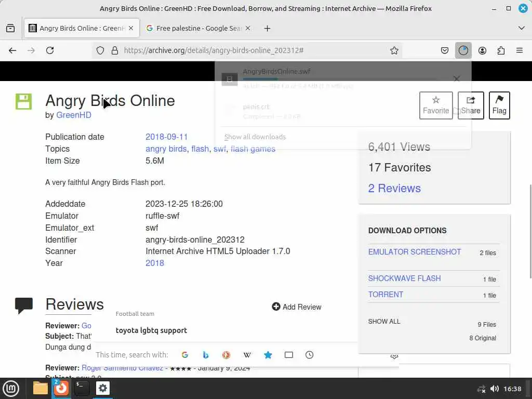Open the flash games topic link
Image resolution: width=532 pixels, height=399 pixels.
click(253, 149)
